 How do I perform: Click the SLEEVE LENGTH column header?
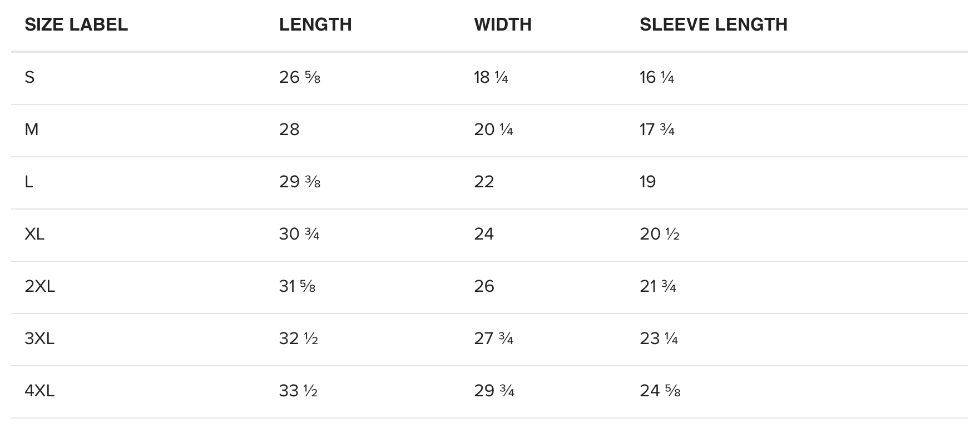click(x=714, y=24)
